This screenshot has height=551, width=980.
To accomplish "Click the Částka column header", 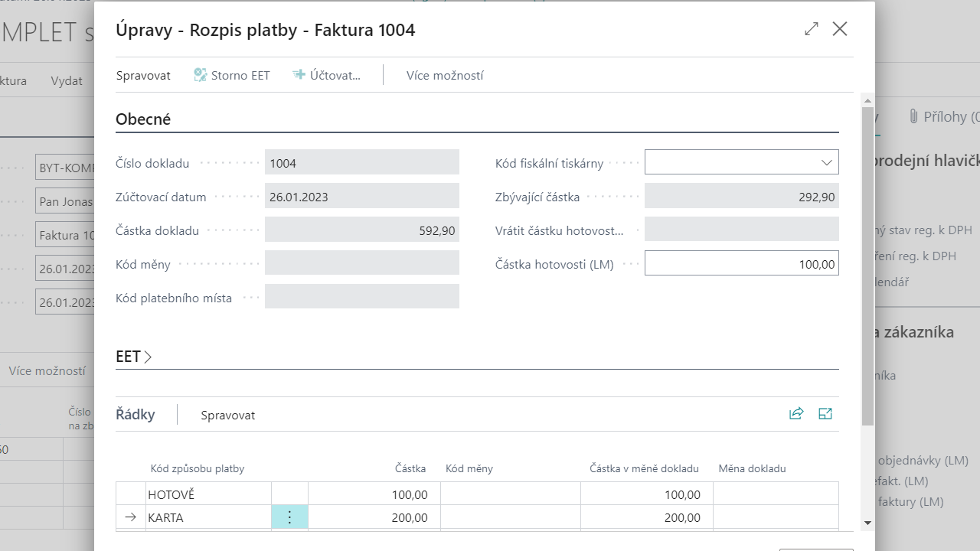I will pos(410,468).
